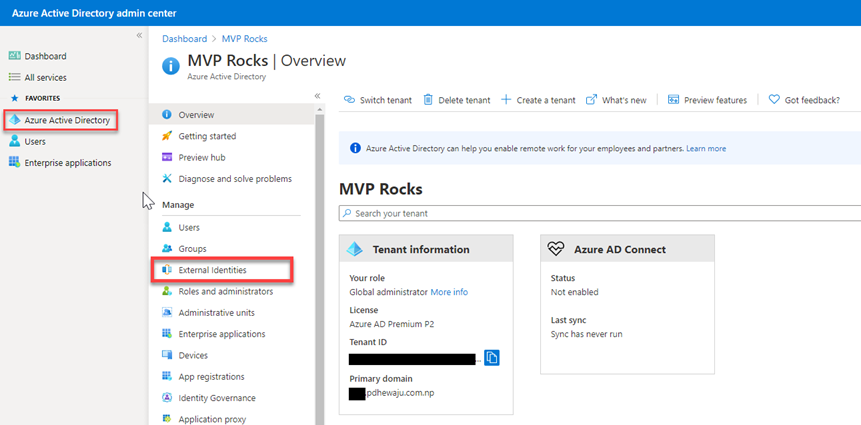The height and width of the screenshot is (425, 861).
Task: Click the Delete tenant button label
Action: pyautogui.click(x=464, y=100)
